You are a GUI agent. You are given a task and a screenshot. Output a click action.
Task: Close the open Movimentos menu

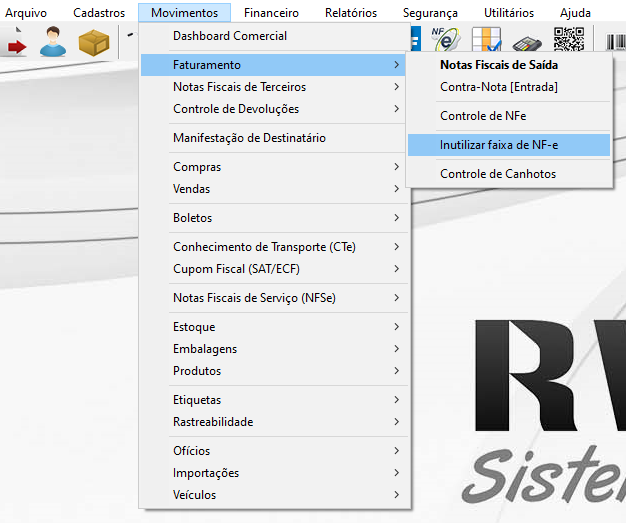coord(184,13)
